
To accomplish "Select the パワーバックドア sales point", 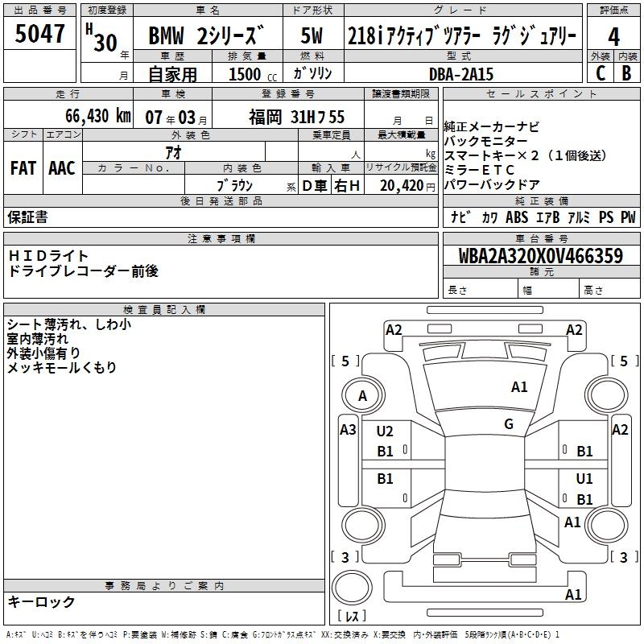I will (492, 185).
